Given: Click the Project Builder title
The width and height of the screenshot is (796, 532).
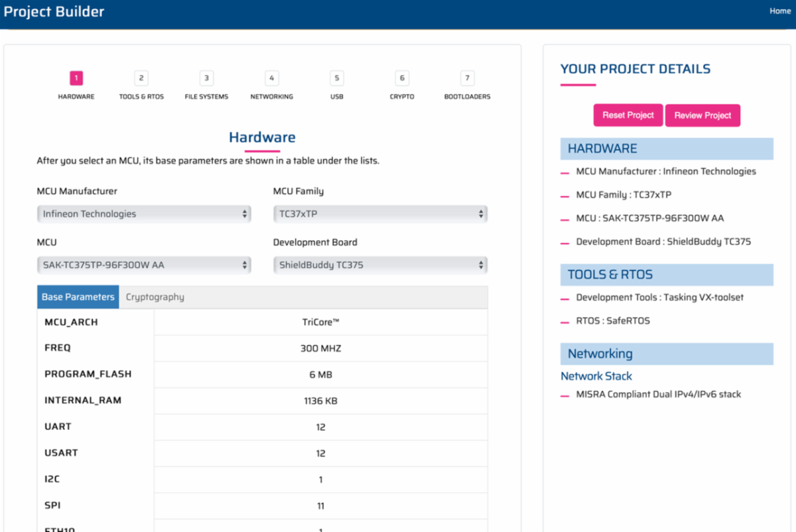Looking at the screenshot, I should pyautogui.click(x=54, y=12).
